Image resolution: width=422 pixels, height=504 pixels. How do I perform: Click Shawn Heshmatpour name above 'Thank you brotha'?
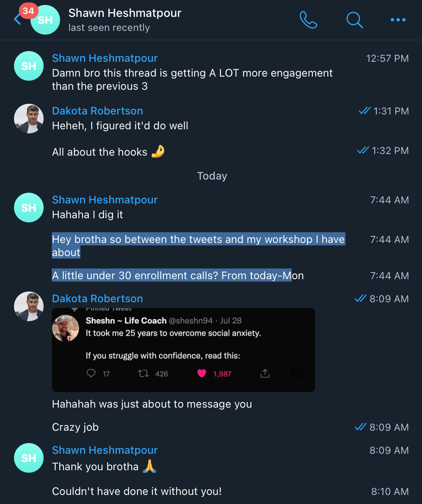point(105,450)
